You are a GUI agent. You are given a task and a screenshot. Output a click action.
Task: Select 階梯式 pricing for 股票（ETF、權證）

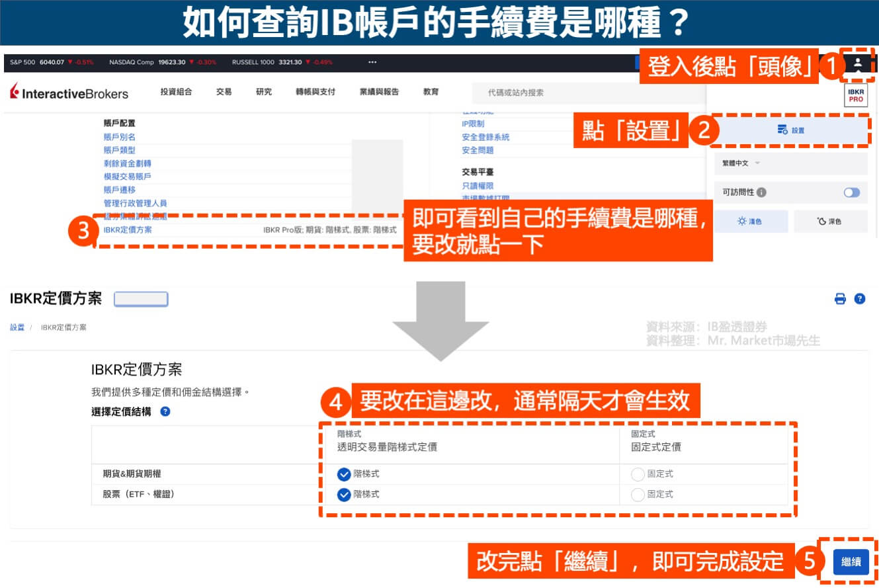[x=345, y=494]
